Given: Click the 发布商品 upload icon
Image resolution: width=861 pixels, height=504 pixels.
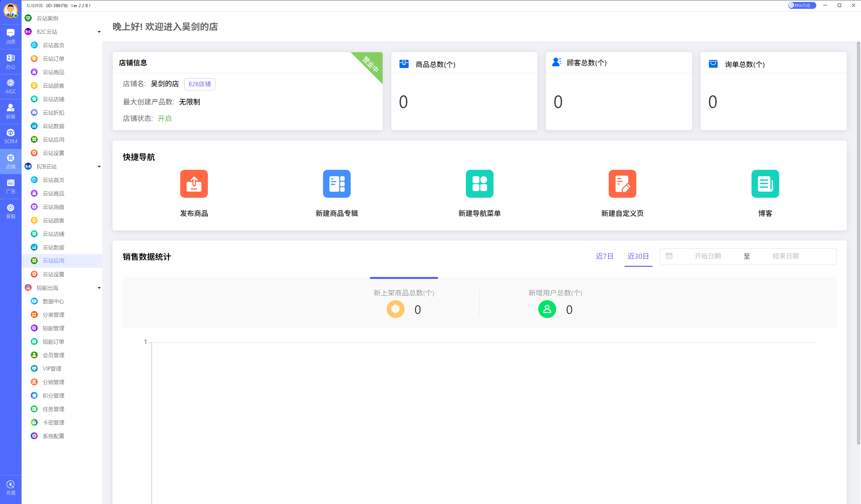Looking at the screenshot, I should [194, 184].
